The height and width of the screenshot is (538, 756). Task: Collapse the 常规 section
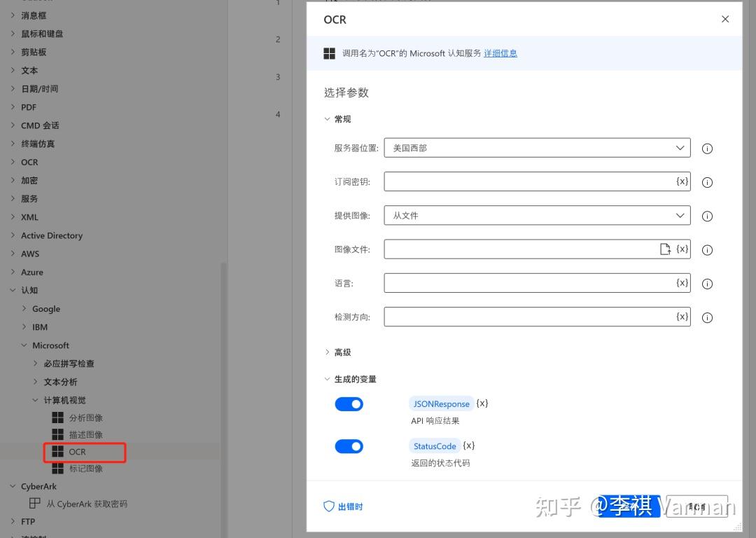338,118
